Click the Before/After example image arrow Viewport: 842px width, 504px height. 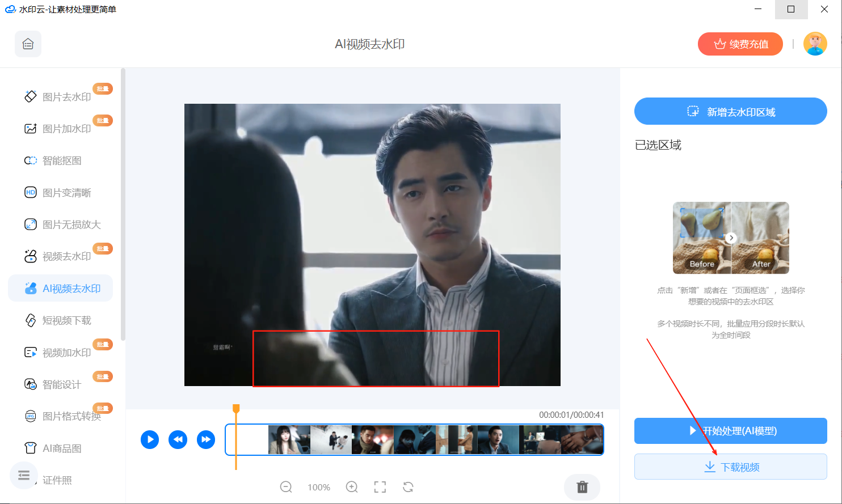(731, 238)
